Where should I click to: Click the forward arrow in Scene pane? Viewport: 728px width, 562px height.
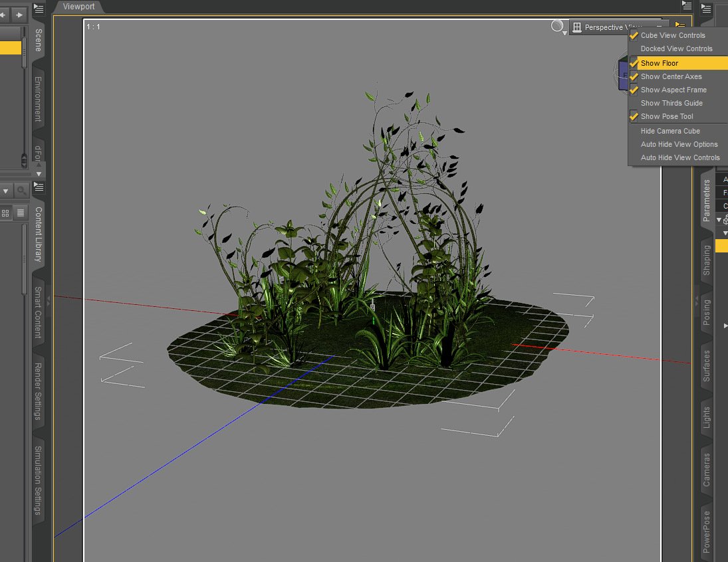click(19, 15)
